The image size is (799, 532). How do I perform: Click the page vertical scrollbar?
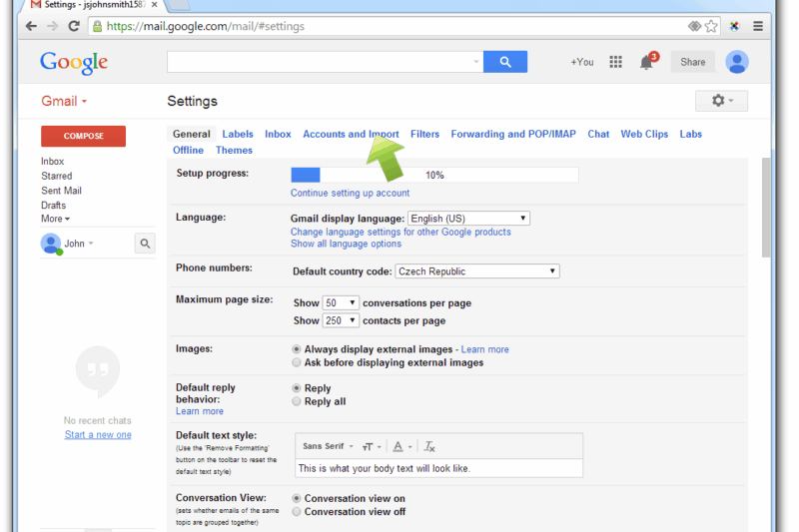tap(766, 208)
